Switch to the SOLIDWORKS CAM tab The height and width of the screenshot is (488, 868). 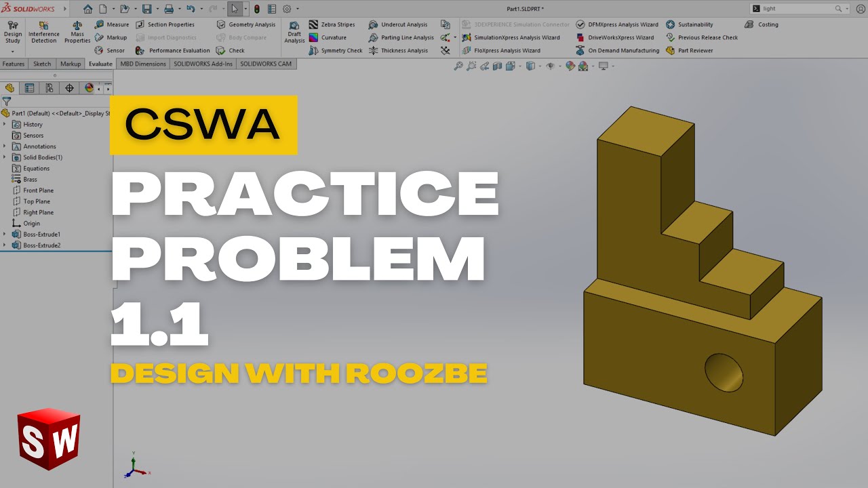(266, 64)
